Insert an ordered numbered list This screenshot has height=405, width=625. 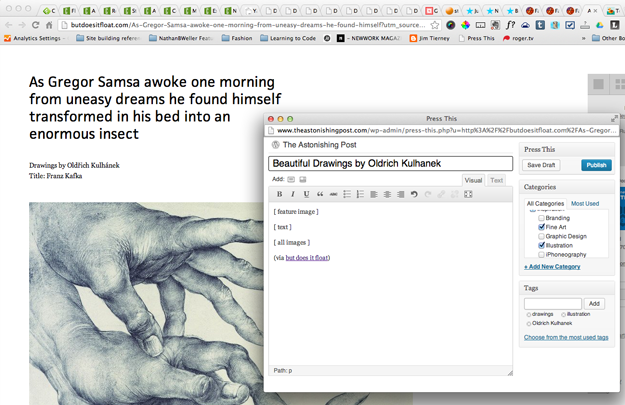[360, 194]
